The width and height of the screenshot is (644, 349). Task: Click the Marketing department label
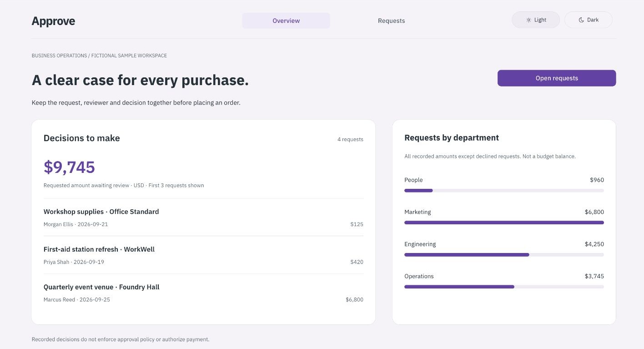(418, 212)
